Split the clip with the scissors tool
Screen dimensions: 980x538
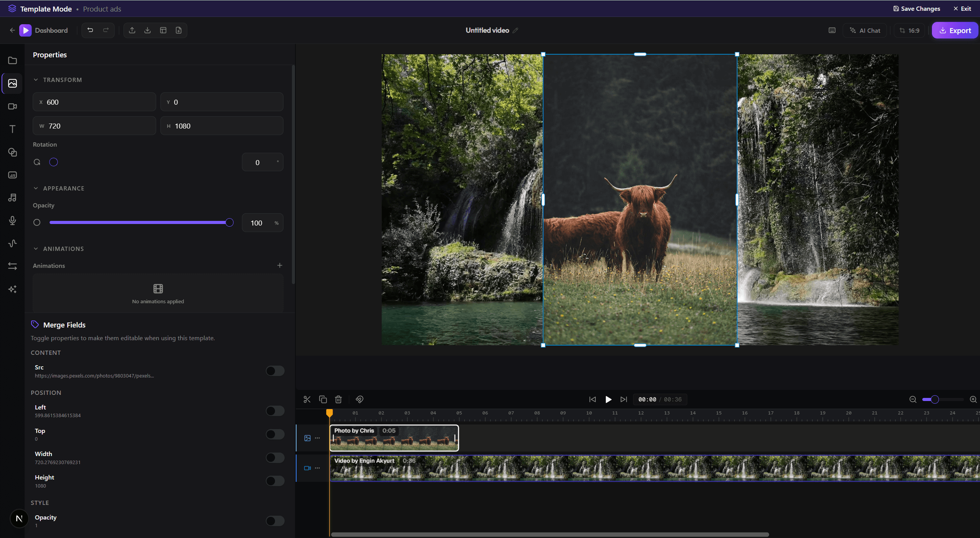307,399
